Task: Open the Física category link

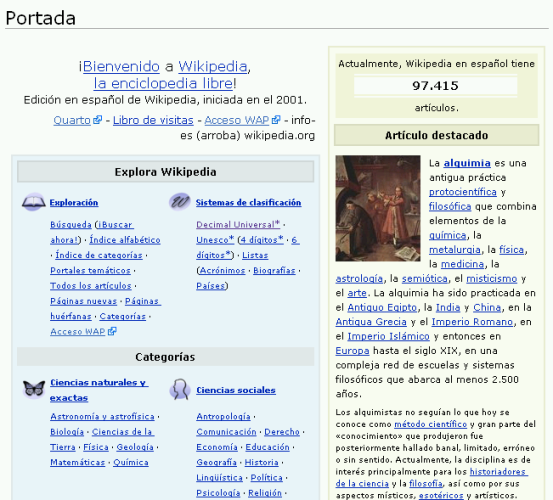Action: [x=96, y=447]
